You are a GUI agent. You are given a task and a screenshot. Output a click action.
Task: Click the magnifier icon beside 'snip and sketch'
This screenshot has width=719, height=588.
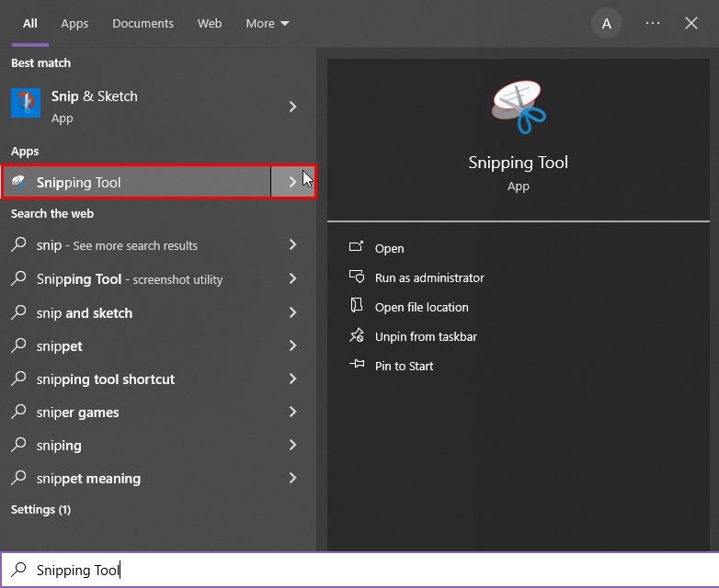pyautogui.click(x=18, y=312)
